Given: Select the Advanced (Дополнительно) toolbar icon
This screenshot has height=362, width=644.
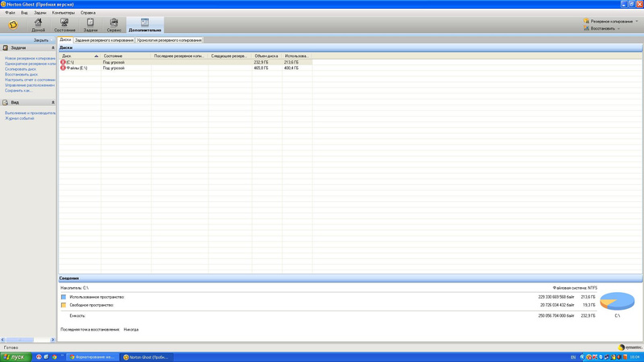Looking at the screenshot, I should (145, 25).
